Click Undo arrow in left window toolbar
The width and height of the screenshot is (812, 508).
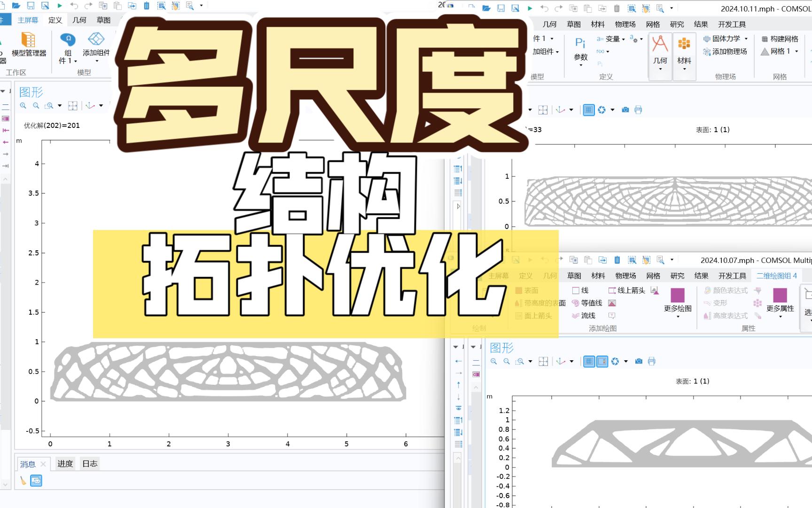(x=74, y=6)
